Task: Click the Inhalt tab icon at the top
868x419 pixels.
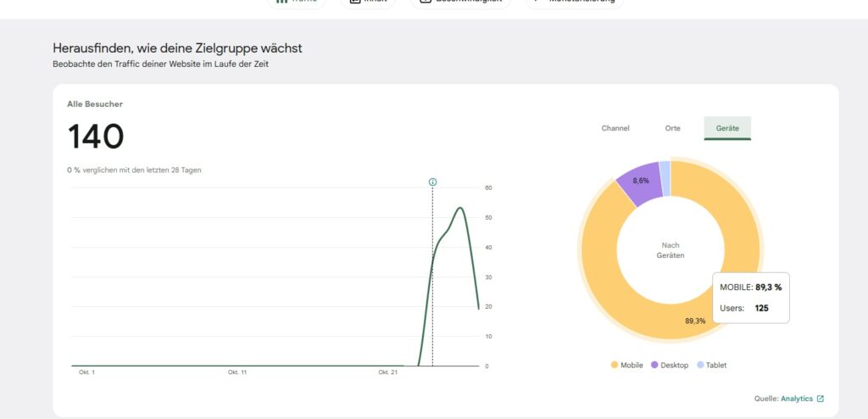Action: point(354,2)
